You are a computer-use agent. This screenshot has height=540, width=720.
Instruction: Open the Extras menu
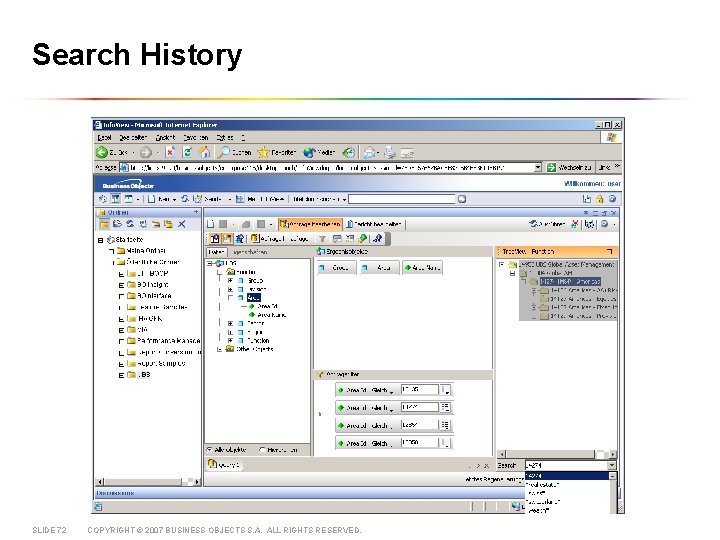click(225, 137)
